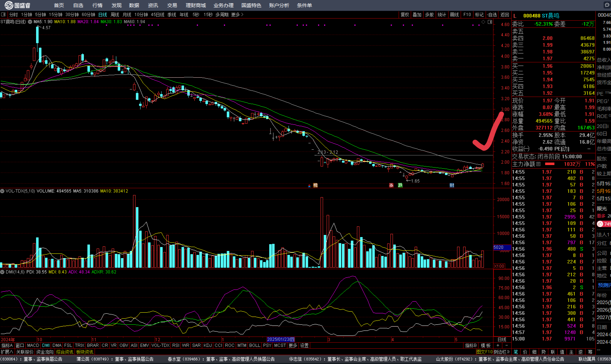This screenshot has height=364, width=611.
Task: Open the 行情 menu
Action: (x=97, y=5)
